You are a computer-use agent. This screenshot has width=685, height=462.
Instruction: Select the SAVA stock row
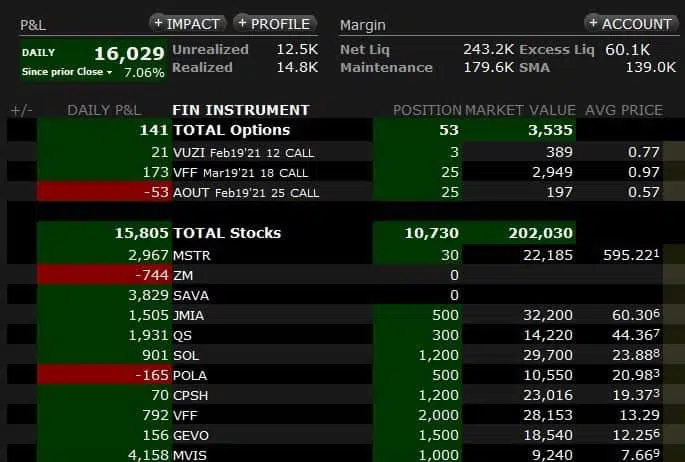pos(346,295)
